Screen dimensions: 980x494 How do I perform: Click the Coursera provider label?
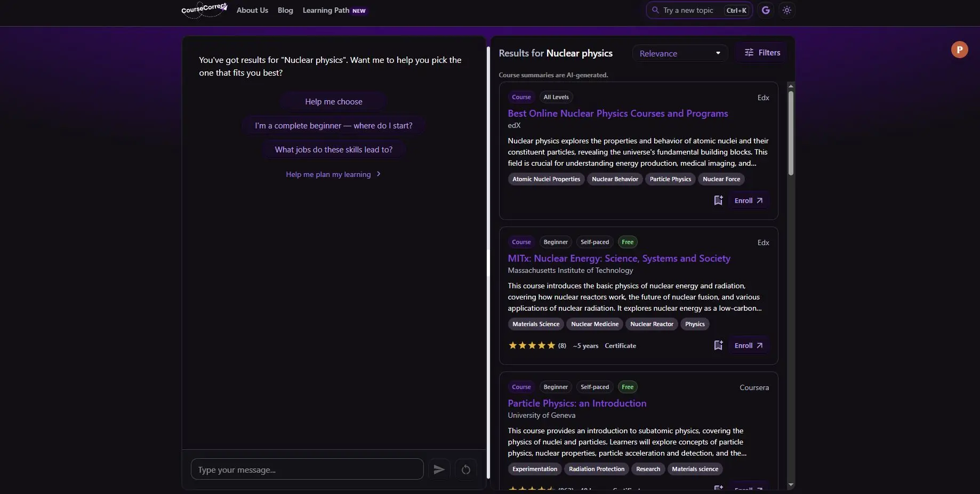point(754,387)
